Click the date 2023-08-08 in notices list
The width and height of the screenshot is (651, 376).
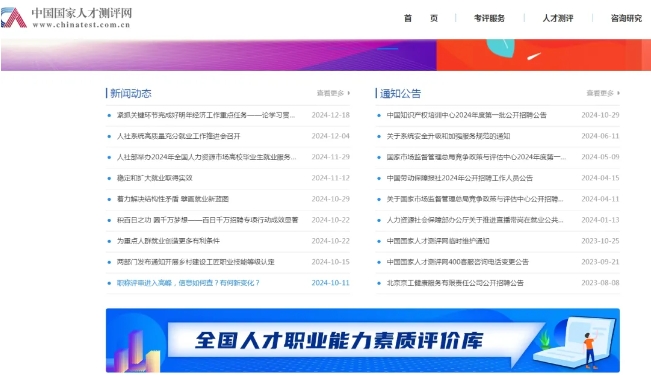(x=600, y=283)
